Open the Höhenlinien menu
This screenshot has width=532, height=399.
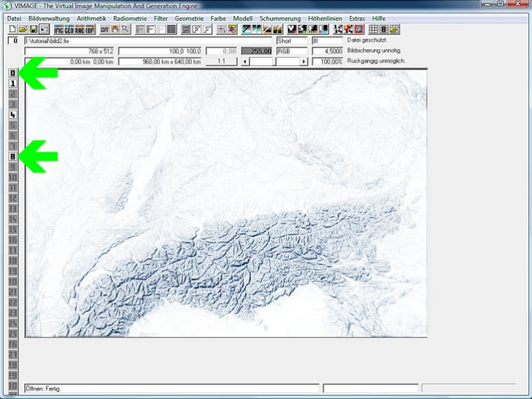325,17
